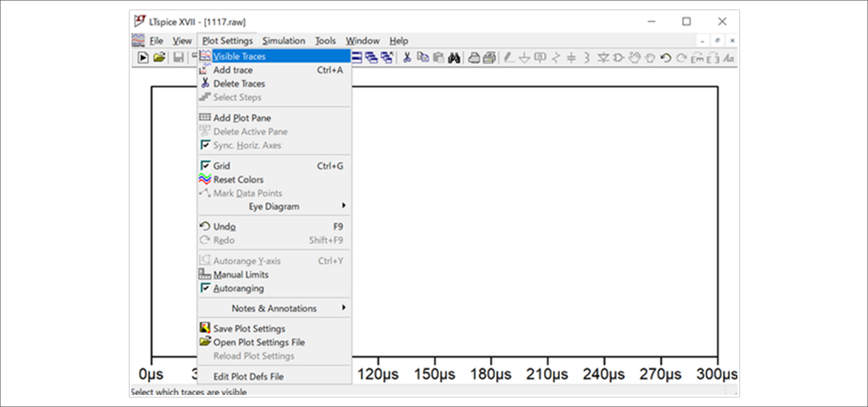Open the View menu
Image resolution: width=868 pixels, height=407 pixels.
coord(182,41)
